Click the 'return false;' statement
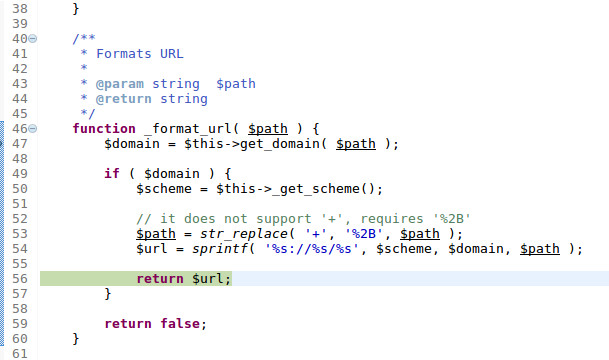 156,323
